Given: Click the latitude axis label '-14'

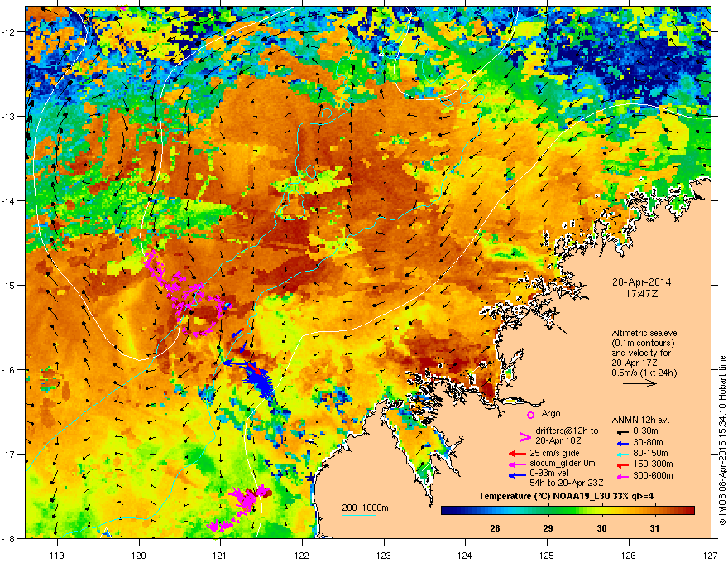Looking at the screenshot, I should click(9, 200).
